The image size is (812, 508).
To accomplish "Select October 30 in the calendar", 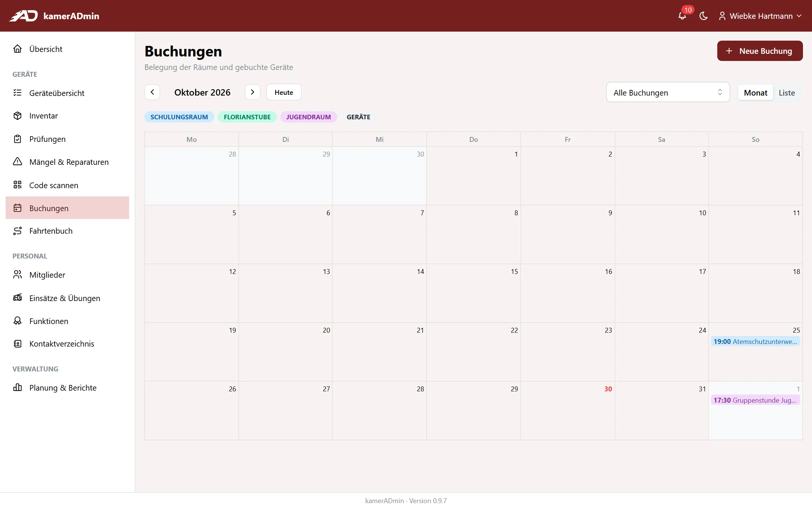I will click(568, 411).
